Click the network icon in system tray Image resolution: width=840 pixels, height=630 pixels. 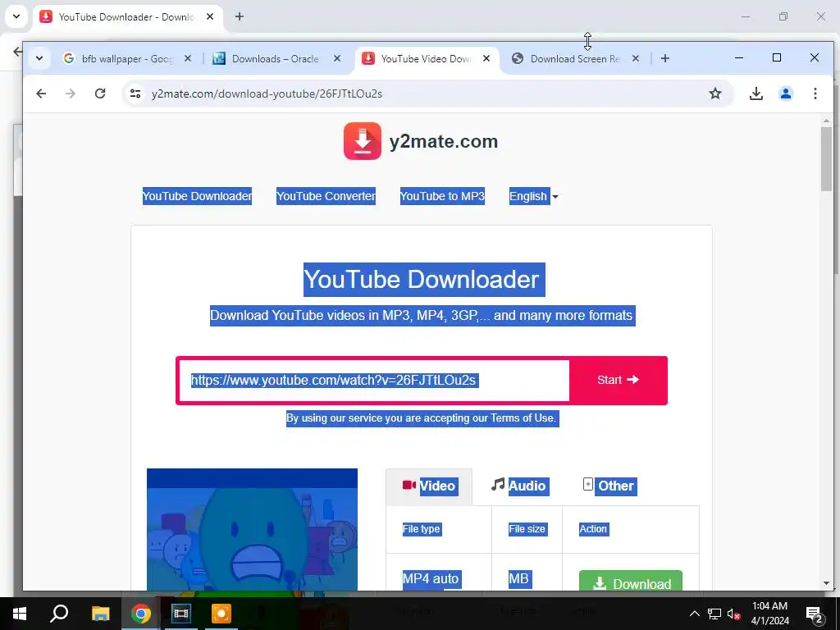714,614
